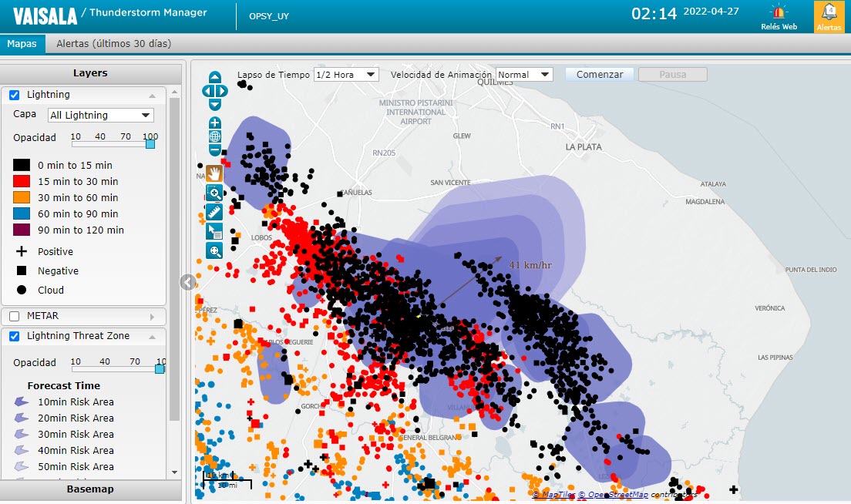Click the Comenzar button
Image resolution: width=851 pixels, height=504 pixels.
(x=600, y=74)
